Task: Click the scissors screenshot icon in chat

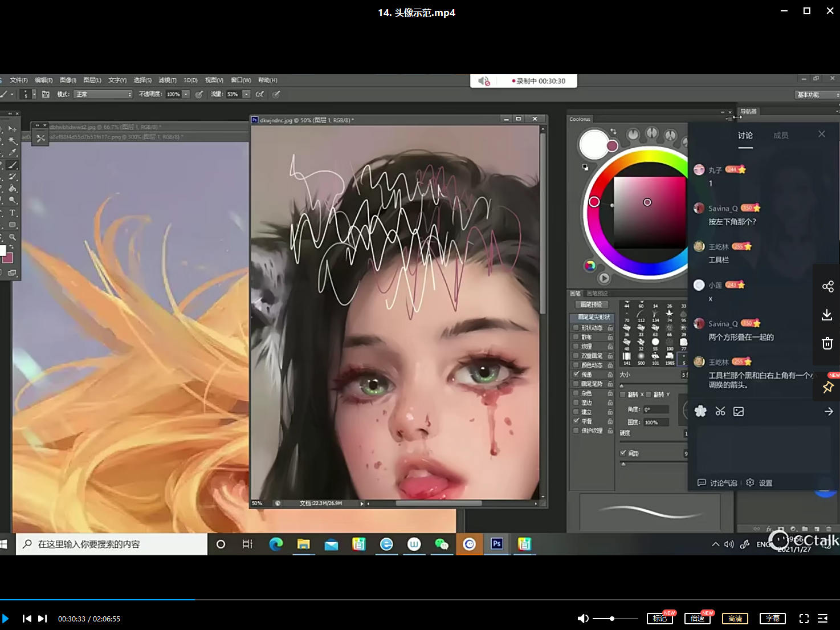Action: pos(720,412)
